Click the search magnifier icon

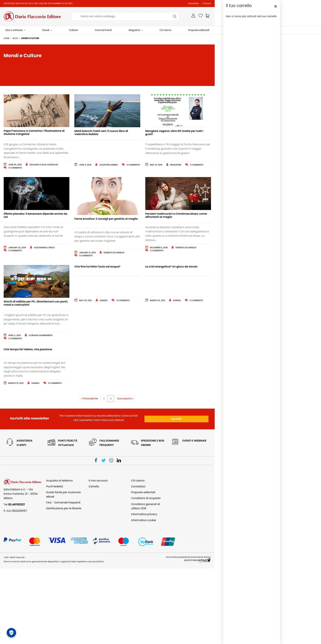click(x=175, y=17)
